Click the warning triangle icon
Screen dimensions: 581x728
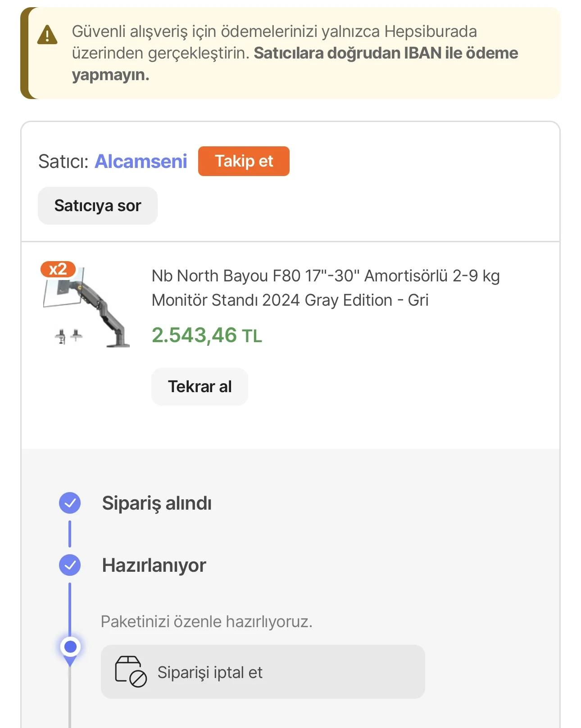(x=47, y=35)
